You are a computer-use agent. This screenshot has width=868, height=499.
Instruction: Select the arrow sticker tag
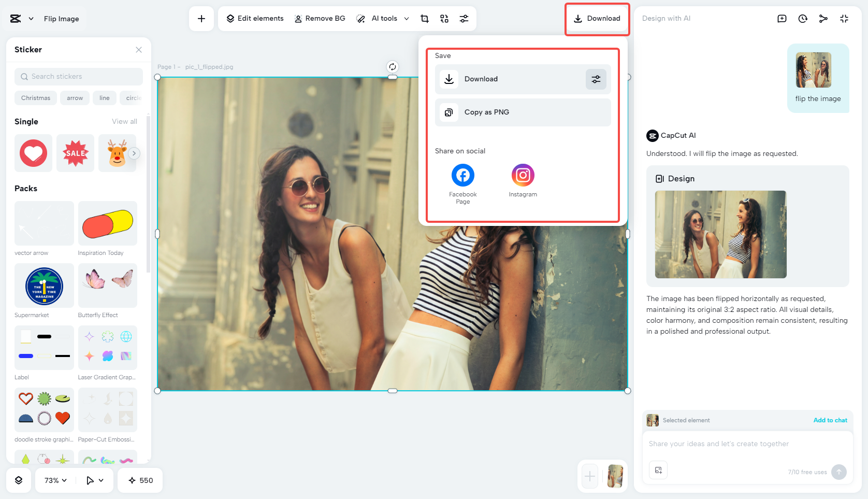75,98
